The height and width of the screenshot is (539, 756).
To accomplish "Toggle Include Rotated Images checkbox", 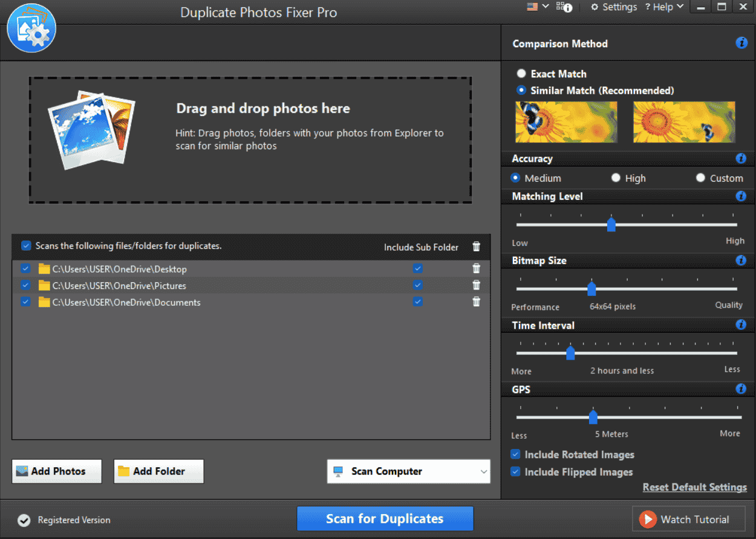I will point(515,454).
